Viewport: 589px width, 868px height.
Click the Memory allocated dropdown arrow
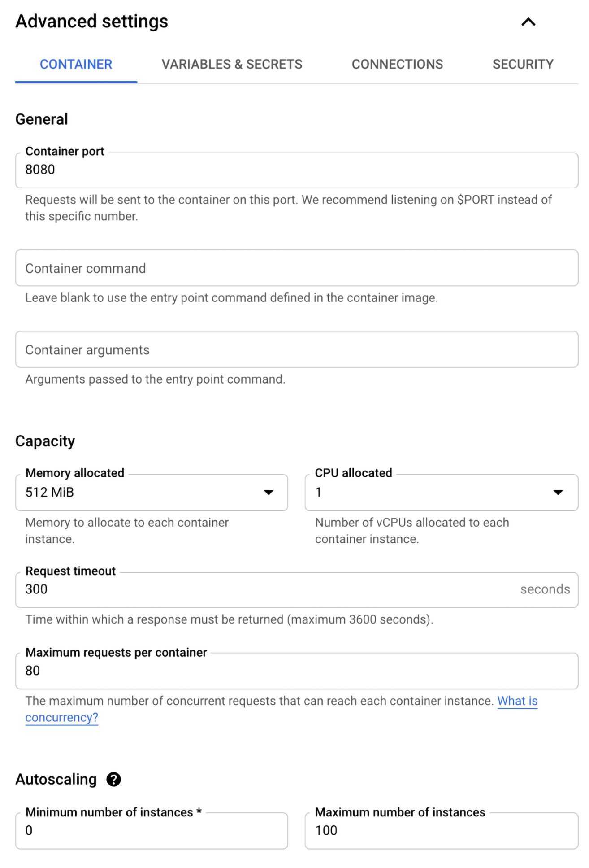[x=269, y=493]
